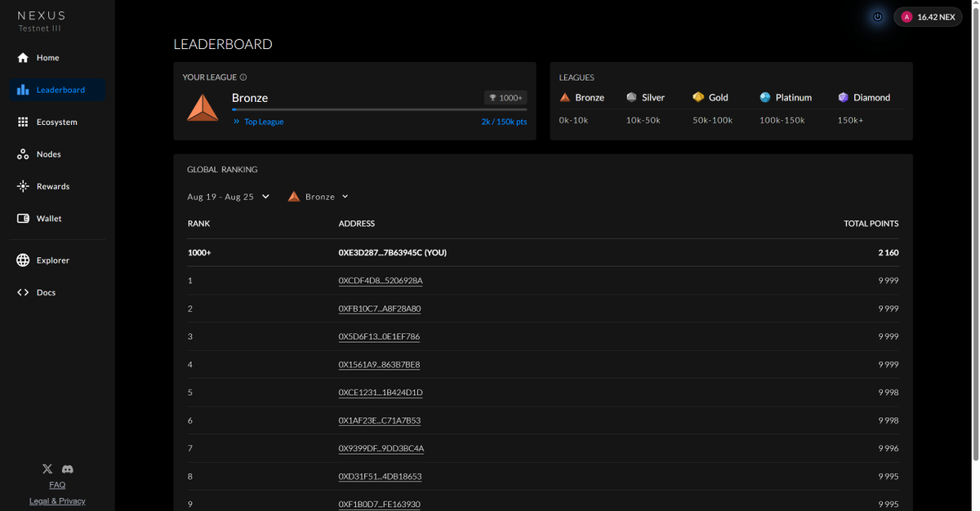The width and height of the screenshot is (980, 511).
Task: Click the 100k-150k Platinum range text
Action: (782, 120)
